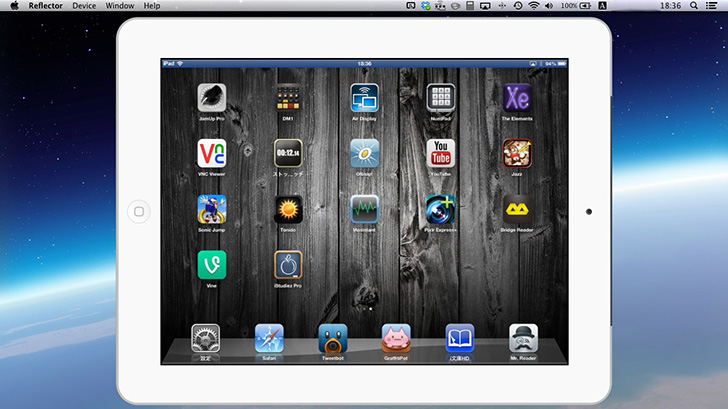Open iStudiez Pro app
728x409 pixels.
(288, 265)
